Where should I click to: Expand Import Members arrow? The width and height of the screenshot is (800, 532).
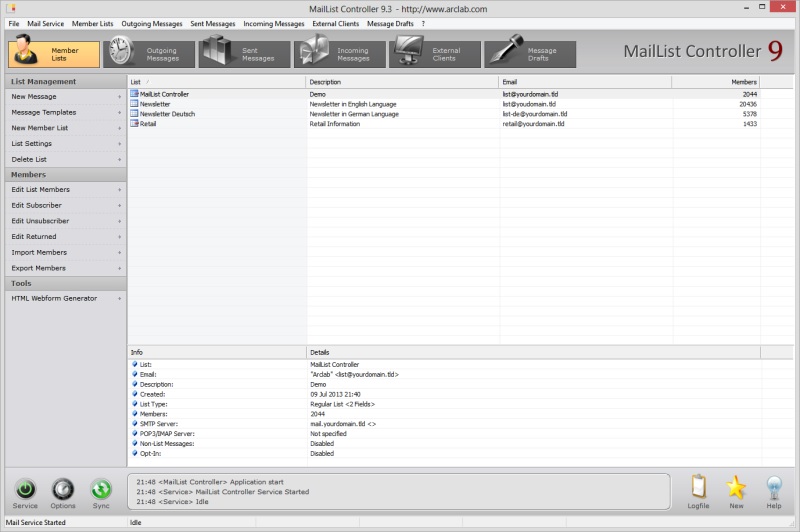coord(120,253)
